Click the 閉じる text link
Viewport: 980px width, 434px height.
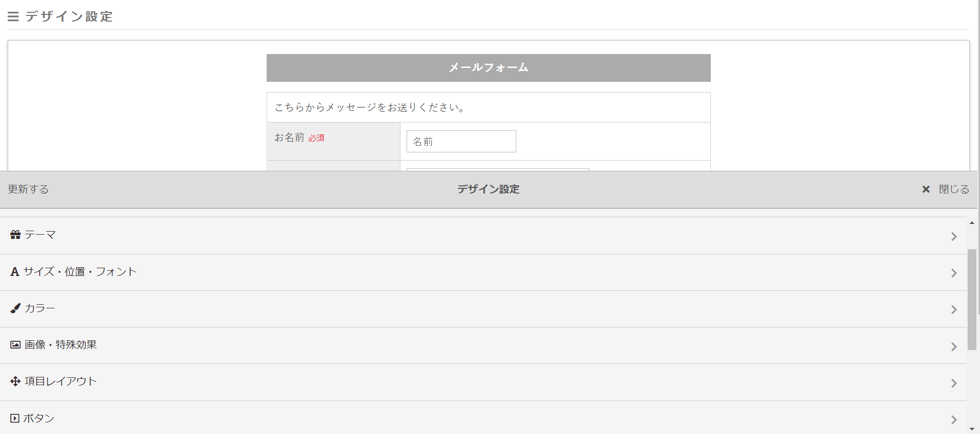(x=954, y=189)
